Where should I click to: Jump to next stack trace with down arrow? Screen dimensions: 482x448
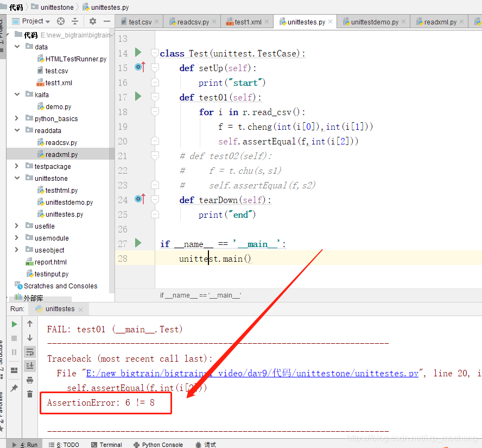[30, 338]
